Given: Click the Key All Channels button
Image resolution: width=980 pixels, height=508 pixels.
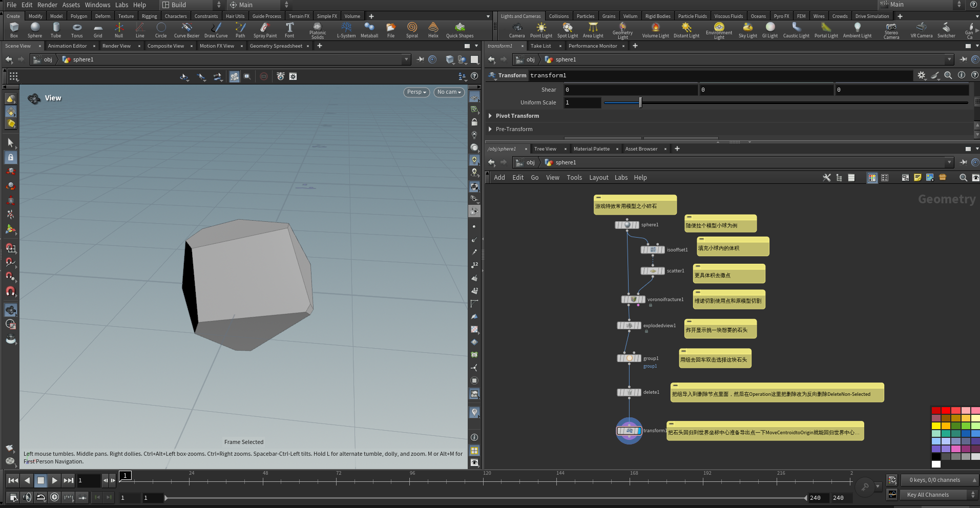Looking at the screenshot, I should coord(928,495).
